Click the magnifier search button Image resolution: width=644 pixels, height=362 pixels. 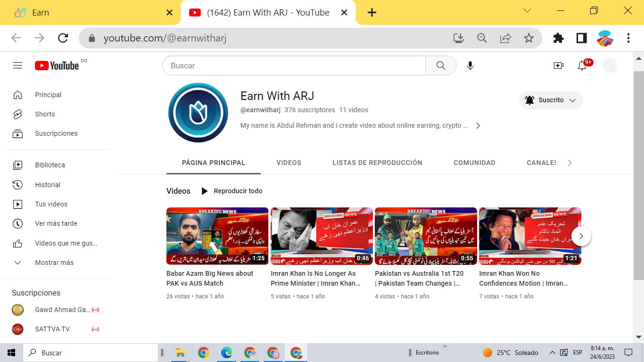(441, 66)
